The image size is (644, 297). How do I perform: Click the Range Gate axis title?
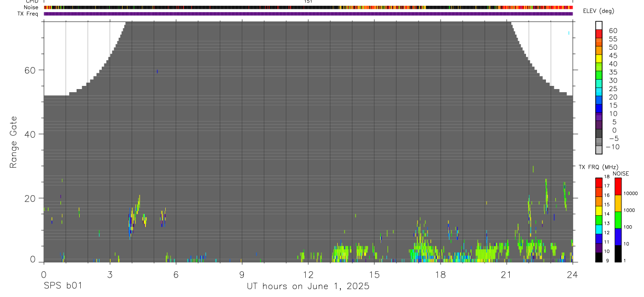pos(13,142)
